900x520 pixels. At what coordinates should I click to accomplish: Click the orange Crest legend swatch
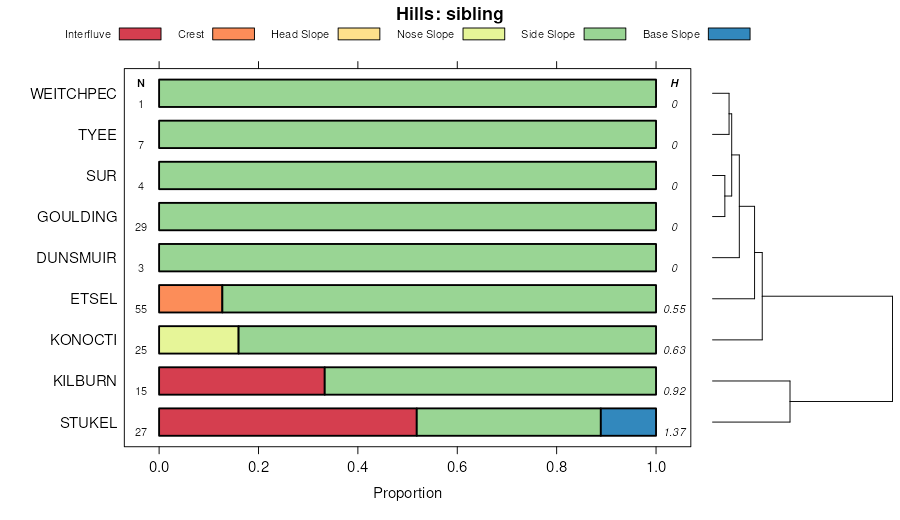click(x=234, y=34)
